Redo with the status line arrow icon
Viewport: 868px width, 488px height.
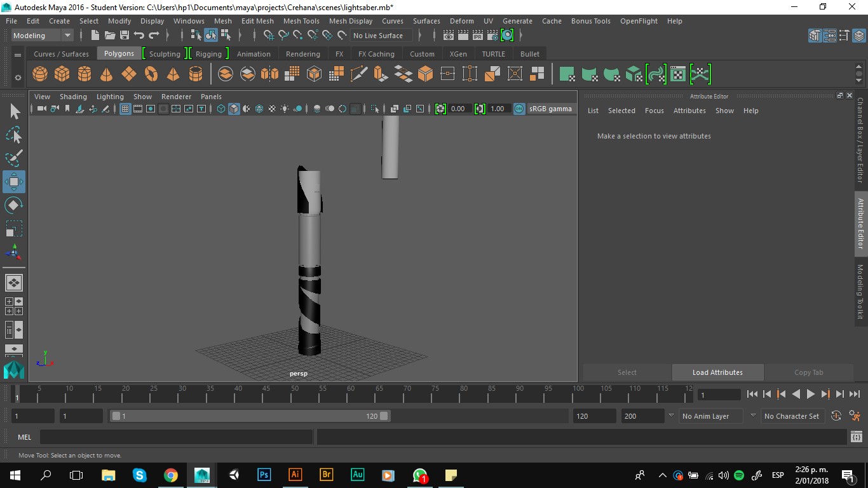pyautogui.click(x=154, y=36)
